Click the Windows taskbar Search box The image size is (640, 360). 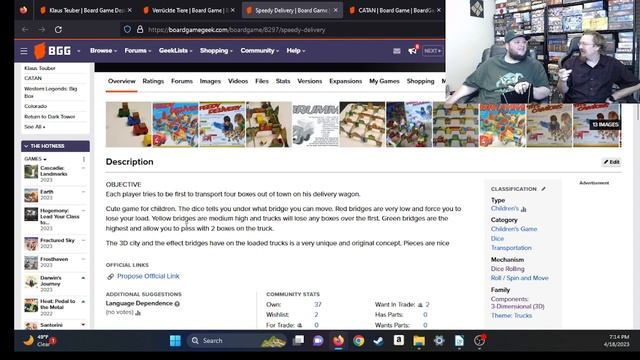click(x=237, y=341)
